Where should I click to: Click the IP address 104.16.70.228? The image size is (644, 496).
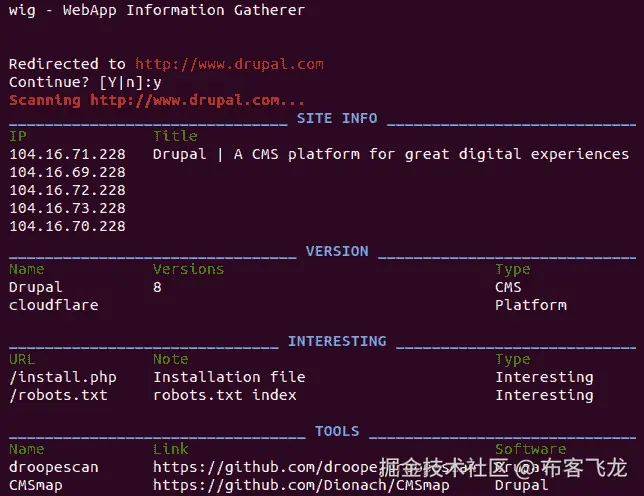(67, 227)
